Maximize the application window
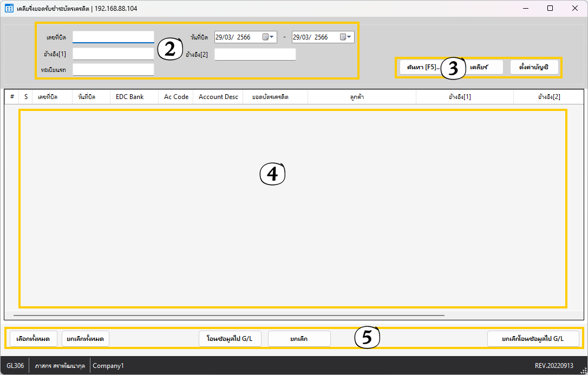588x375 pixels. pyautogui.click(x=550, y=8)
